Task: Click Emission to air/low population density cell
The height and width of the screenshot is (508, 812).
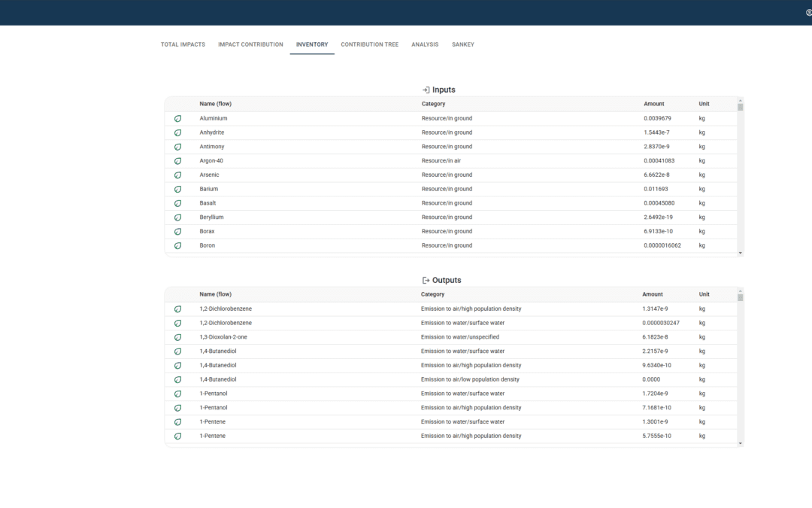Action: (470, 379)
